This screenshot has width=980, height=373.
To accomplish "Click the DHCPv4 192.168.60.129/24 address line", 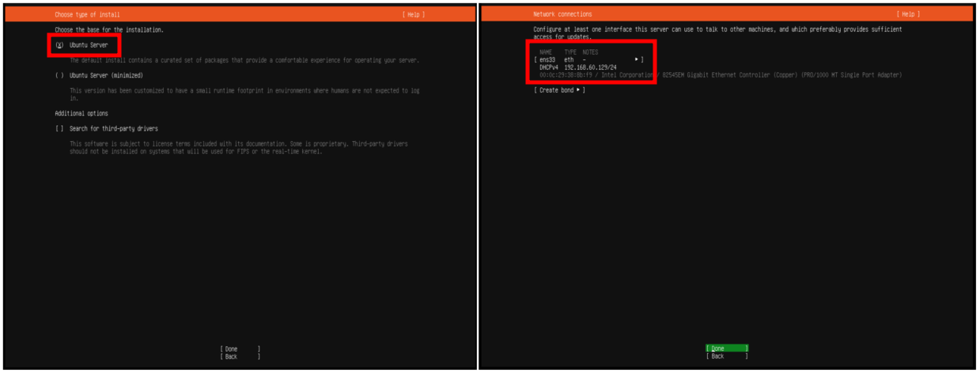I will 578,67.
